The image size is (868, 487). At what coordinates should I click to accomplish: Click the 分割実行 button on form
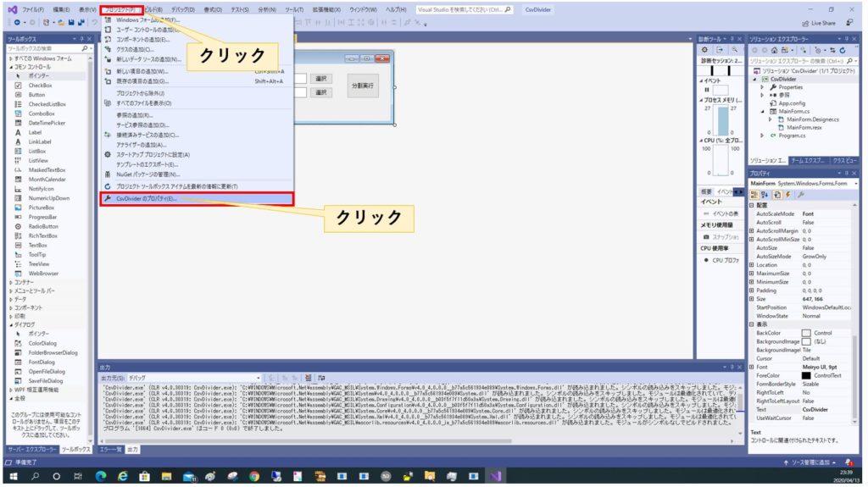pyautogui.click(x=363, y=86)
